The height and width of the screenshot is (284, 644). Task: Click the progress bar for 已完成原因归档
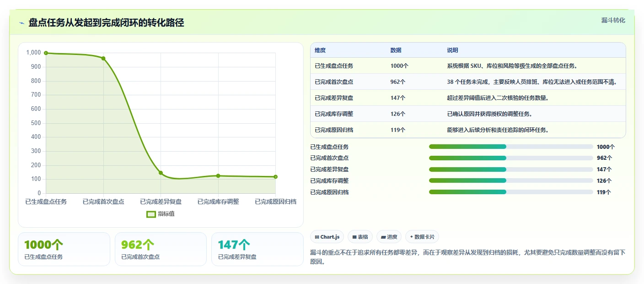[511, 192]
